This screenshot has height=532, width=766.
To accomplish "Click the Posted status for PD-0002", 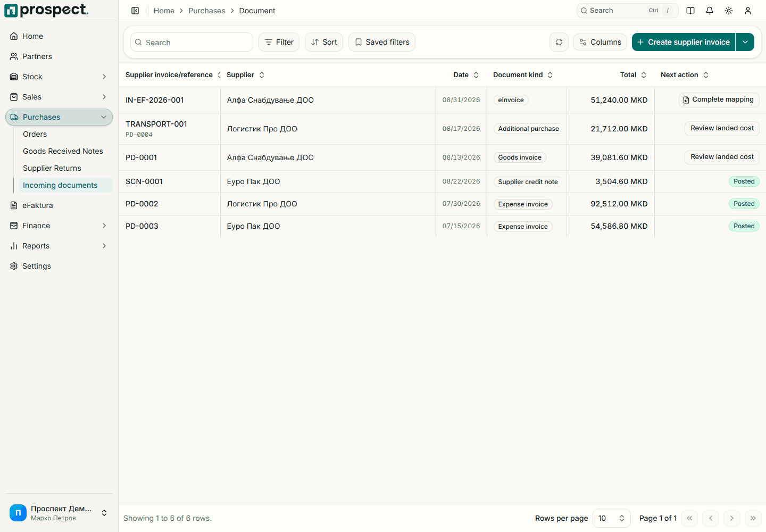I will point(744,204).
